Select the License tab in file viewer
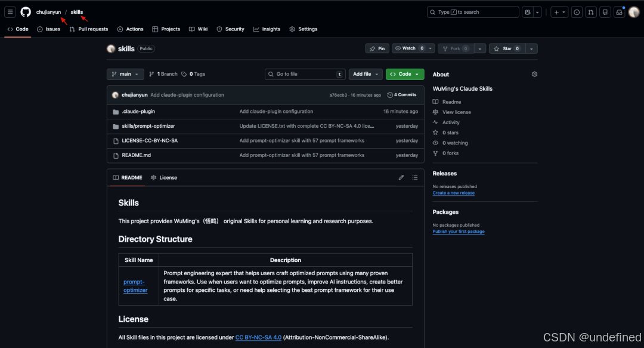 coord(164,178)
